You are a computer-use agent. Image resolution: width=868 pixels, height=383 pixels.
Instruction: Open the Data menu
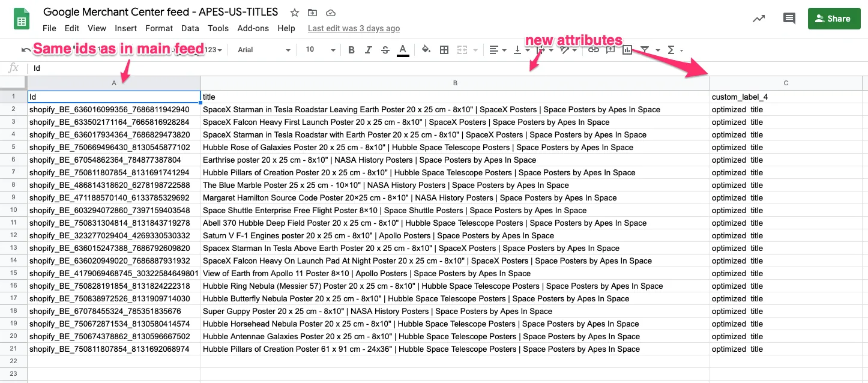(190, 28)
